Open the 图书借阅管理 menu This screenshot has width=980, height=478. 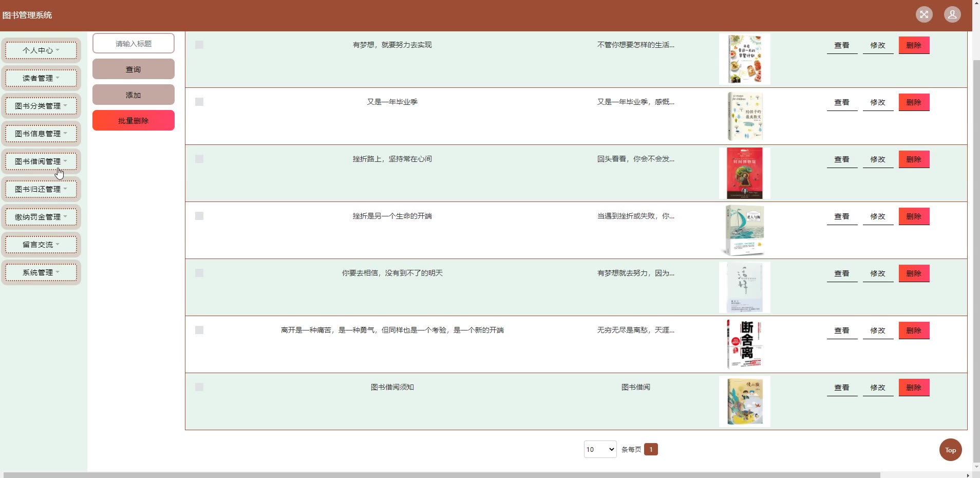[x=41, y=161]
